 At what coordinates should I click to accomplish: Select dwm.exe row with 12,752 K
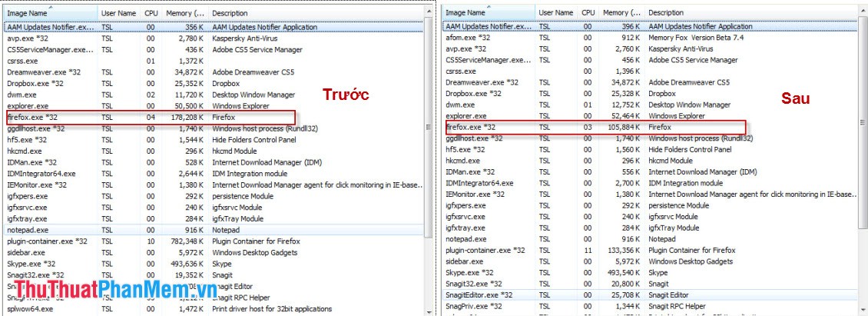pos(651,105)
